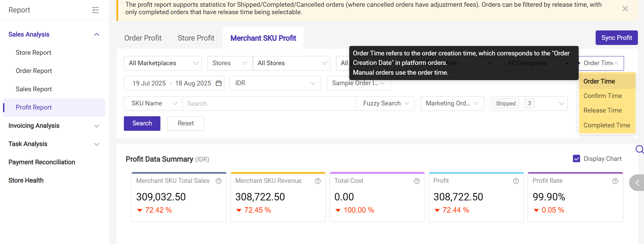Image resolution: width=644 pixels, height=244 pixels.
Task: Switch to the Order Profit tab
Action: point(143,38)
